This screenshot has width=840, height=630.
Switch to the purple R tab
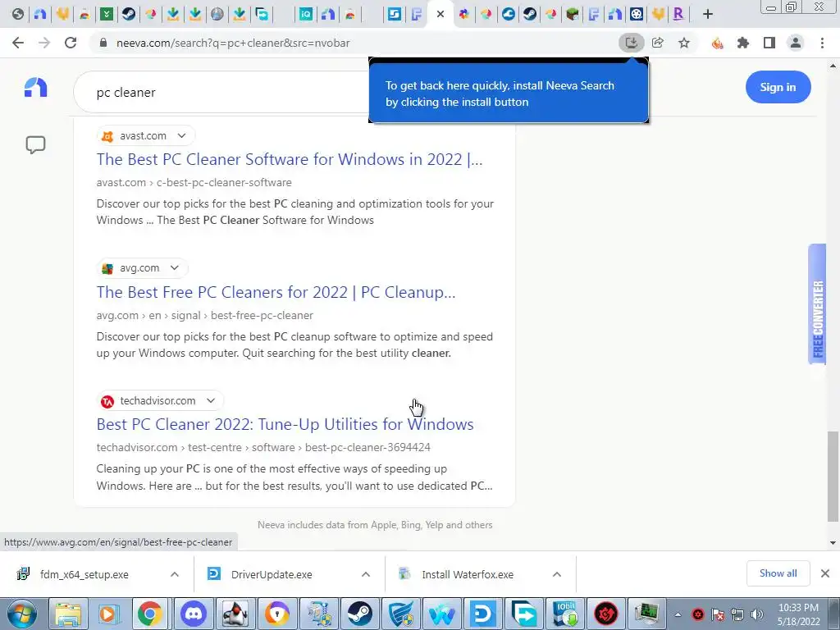[678, 15]
